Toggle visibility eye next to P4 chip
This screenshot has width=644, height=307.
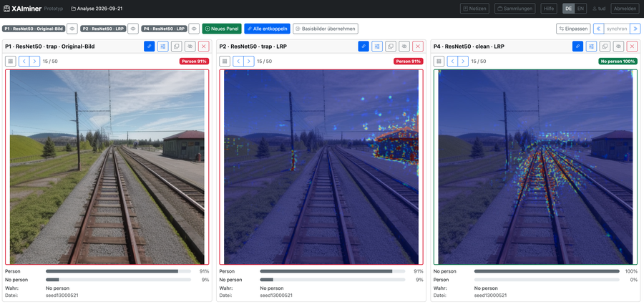click(x=194, y=29)
